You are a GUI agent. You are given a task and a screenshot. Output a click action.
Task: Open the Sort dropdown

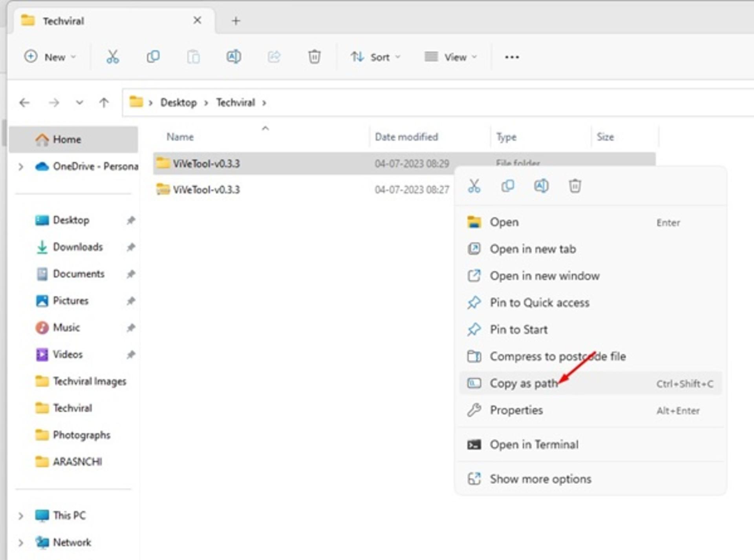375,57
